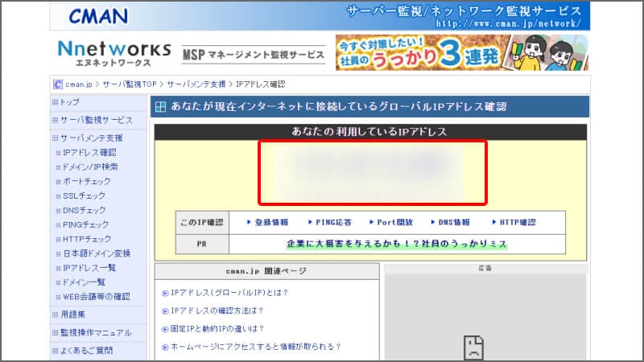This screenshot has width=644, height=362.
Task: Click the PING応答 link
Action: (x=327, y=222)
